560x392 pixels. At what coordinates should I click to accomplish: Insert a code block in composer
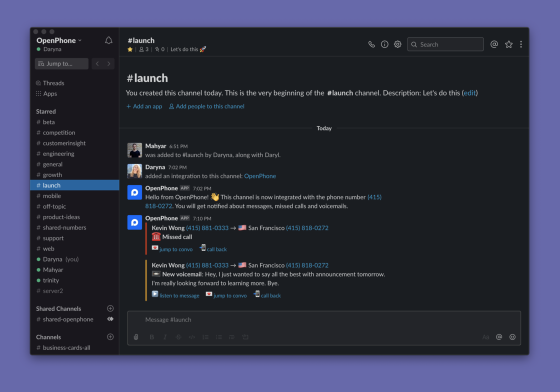pyautogui.click(x=245, y=337)
